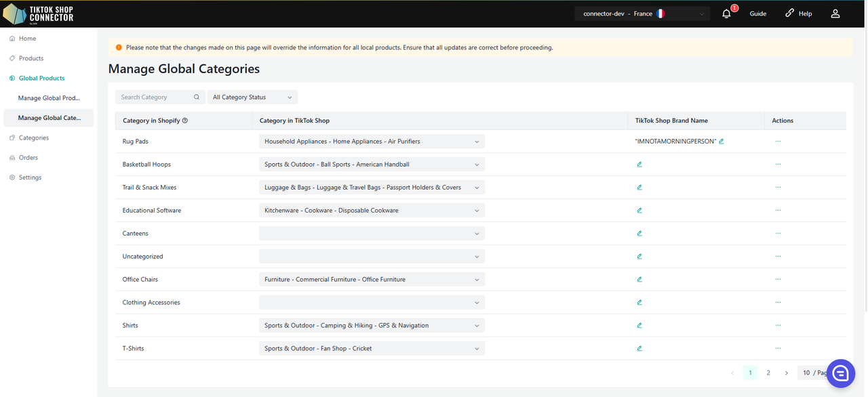
Task: Change the 10 per page selector
Action: (814, 373)
